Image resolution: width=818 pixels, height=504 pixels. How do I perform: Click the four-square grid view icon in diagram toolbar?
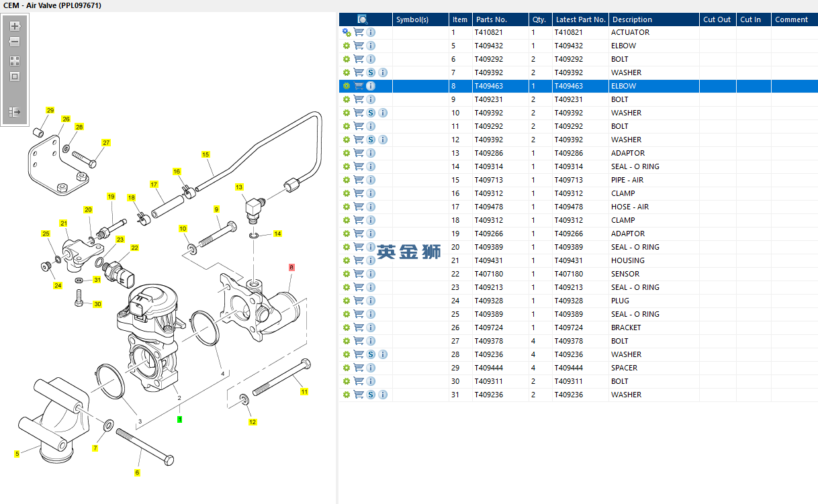point(15,60)
